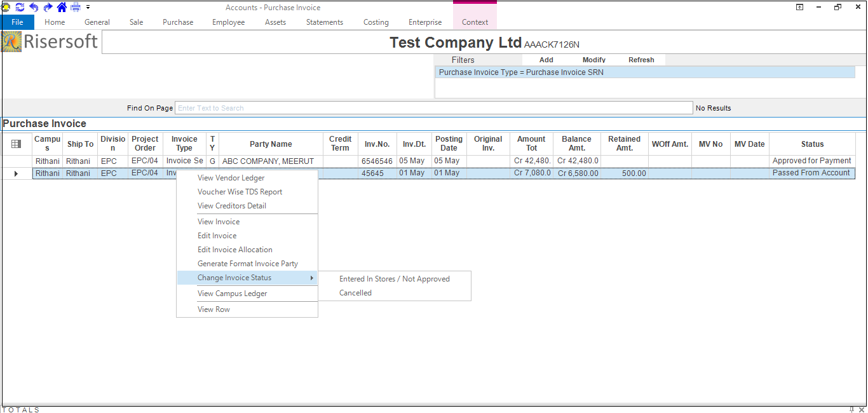
Task: Select View Vendor Ledger in context menu
Action: coord(231,178)
